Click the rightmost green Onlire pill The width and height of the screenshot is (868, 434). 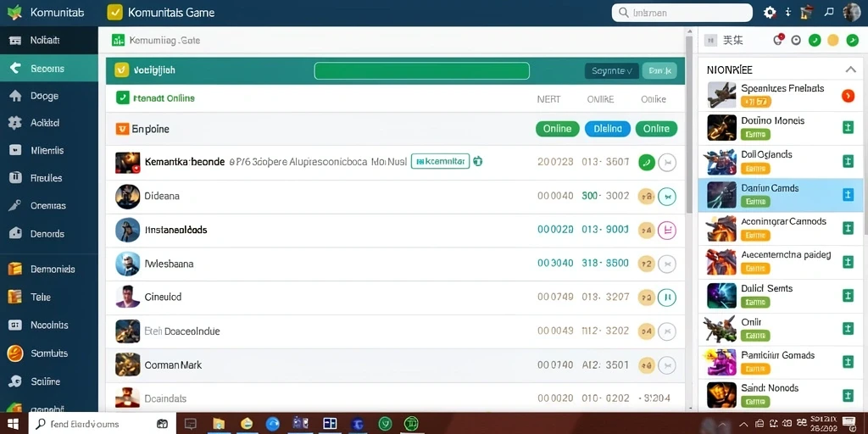pos(657,129)
